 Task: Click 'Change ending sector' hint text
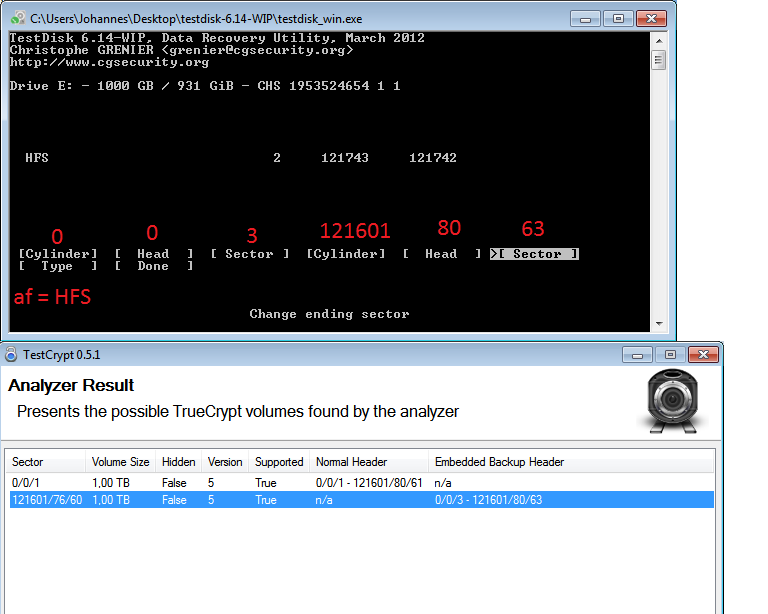tap(329, 314)
